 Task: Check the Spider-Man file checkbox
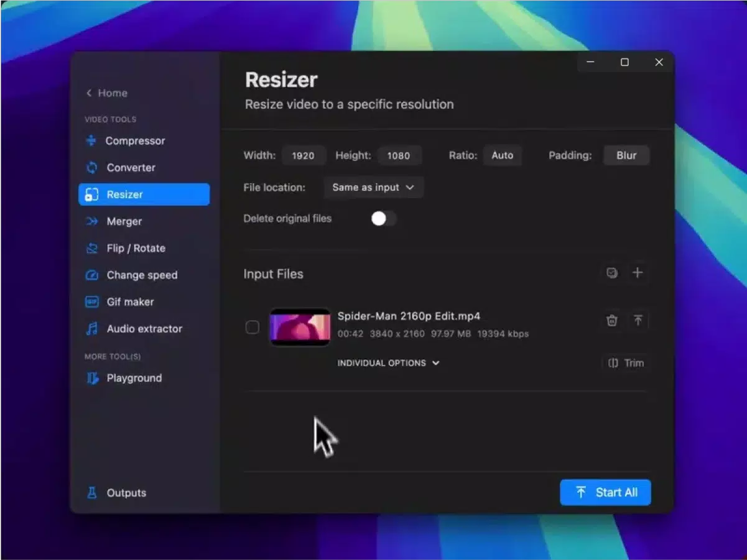tap(252, 327)
